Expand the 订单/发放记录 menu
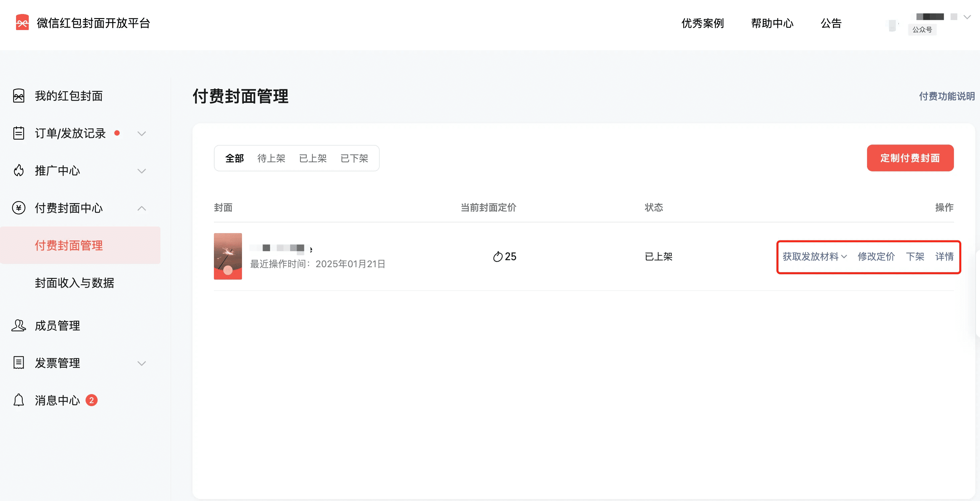This screenshot has width=980, height=501. pos(141,133)
